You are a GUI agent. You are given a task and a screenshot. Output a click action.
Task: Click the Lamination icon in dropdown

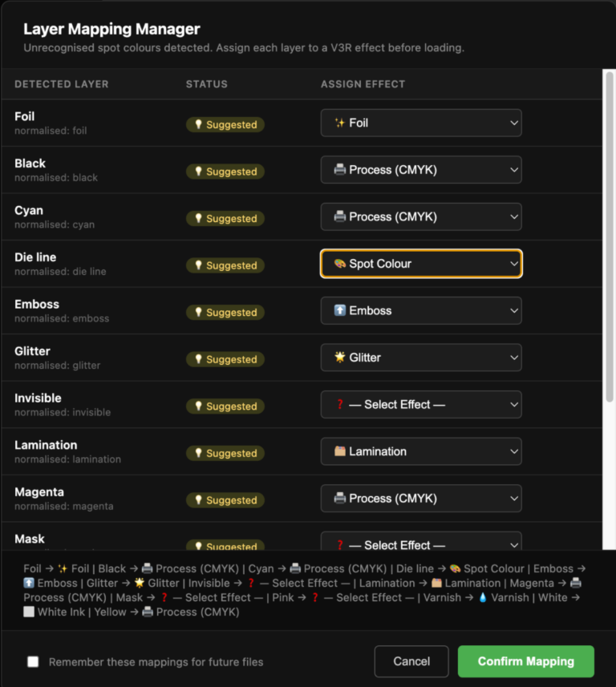(340, 451)
